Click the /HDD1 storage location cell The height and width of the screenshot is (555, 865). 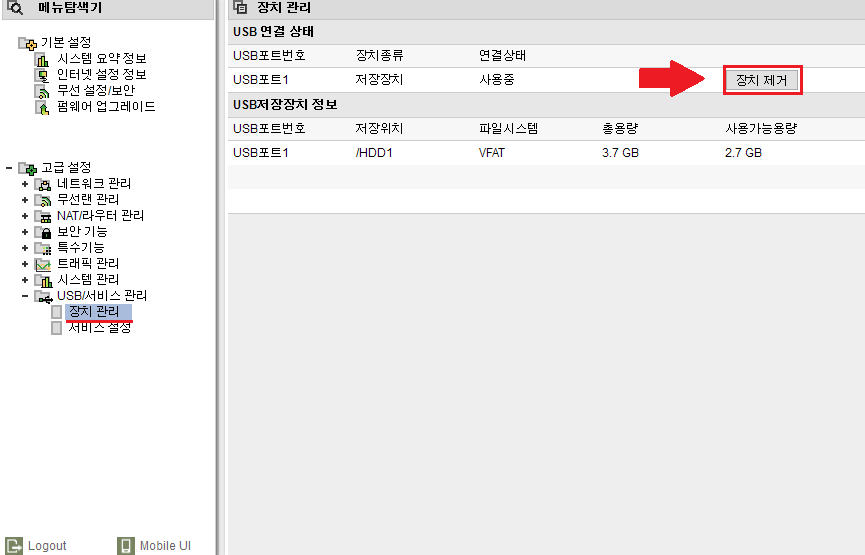[374, 153]
